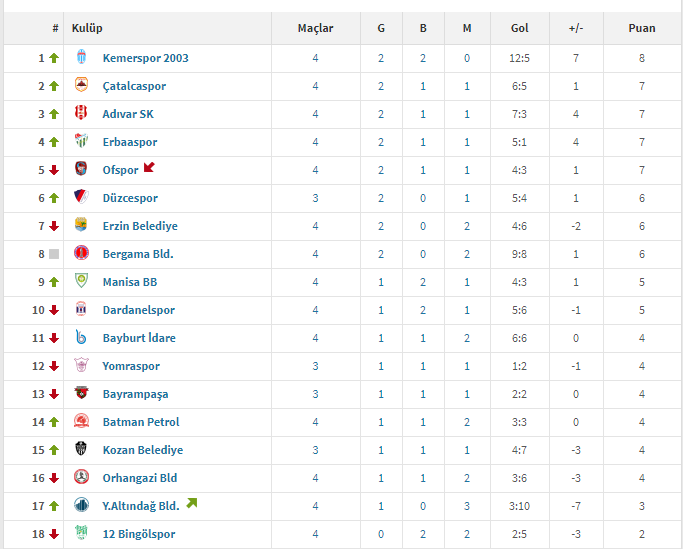Open the Ofspor club link
This screenshot has width=683, height=549.
[120, 170]
